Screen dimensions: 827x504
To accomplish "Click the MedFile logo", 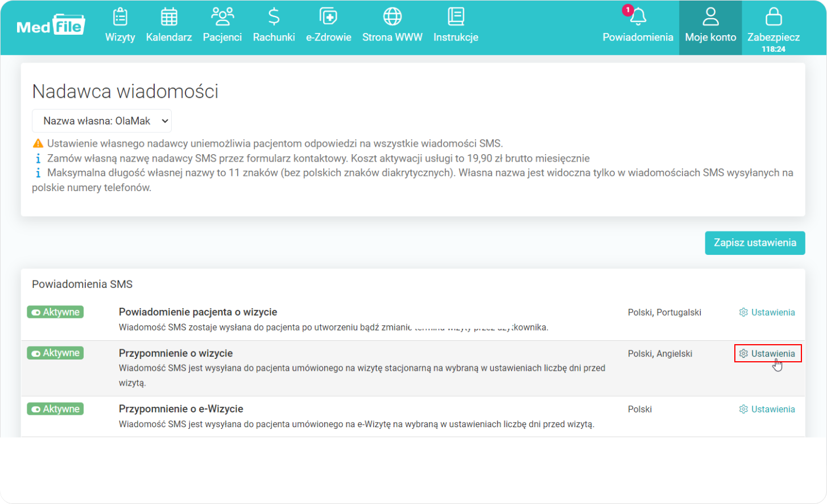I will pos(51,25).
